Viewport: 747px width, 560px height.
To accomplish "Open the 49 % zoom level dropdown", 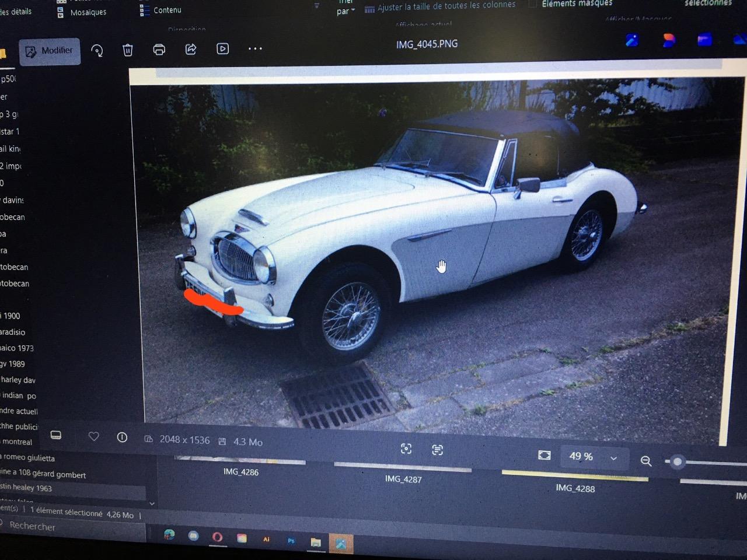I will (x=613, y=459).
